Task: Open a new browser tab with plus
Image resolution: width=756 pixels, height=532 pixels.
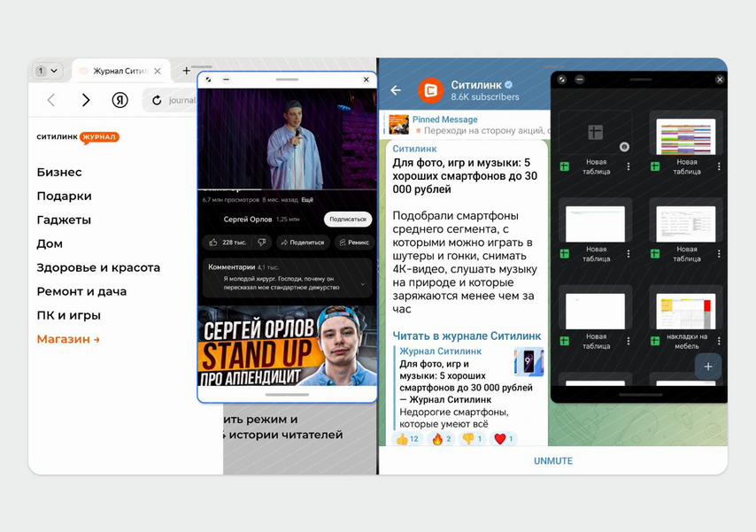Action: (186, 71)
